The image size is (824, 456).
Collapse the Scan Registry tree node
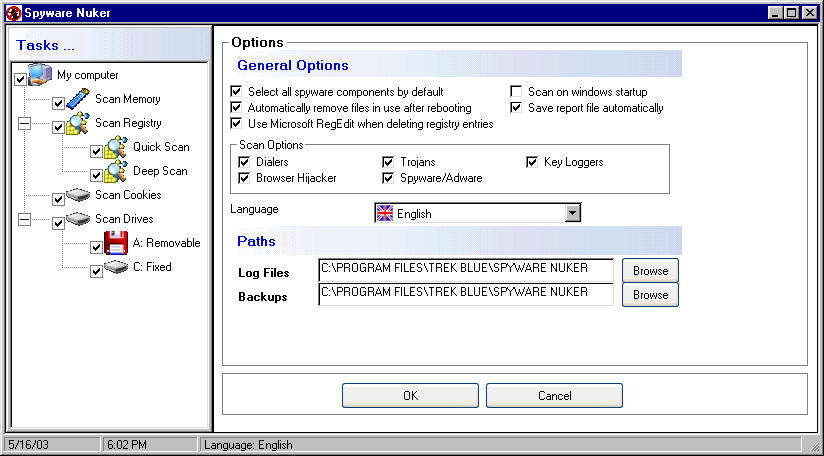24,123
